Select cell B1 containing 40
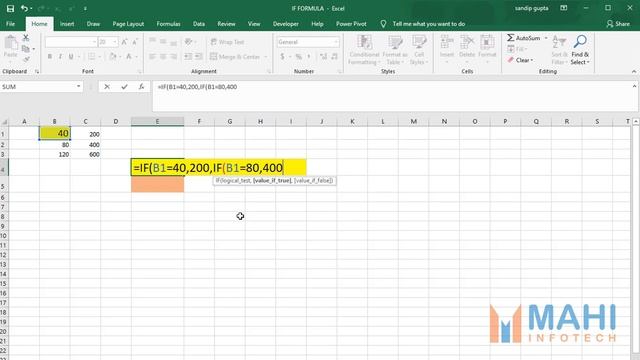This screenshot has width=640, height=360. tap(55, 133)
